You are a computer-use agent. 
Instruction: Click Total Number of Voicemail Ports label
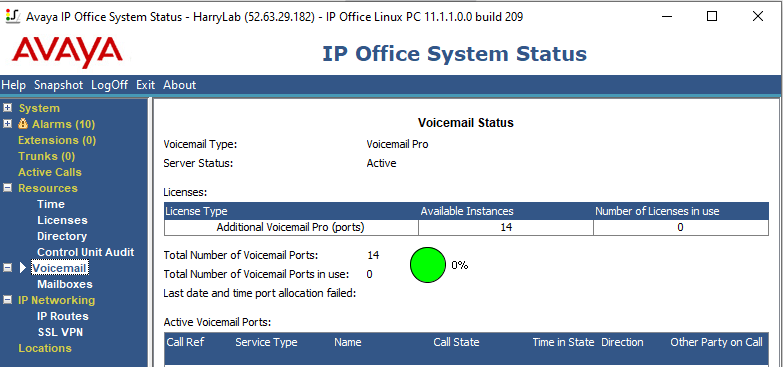[241, 255]
